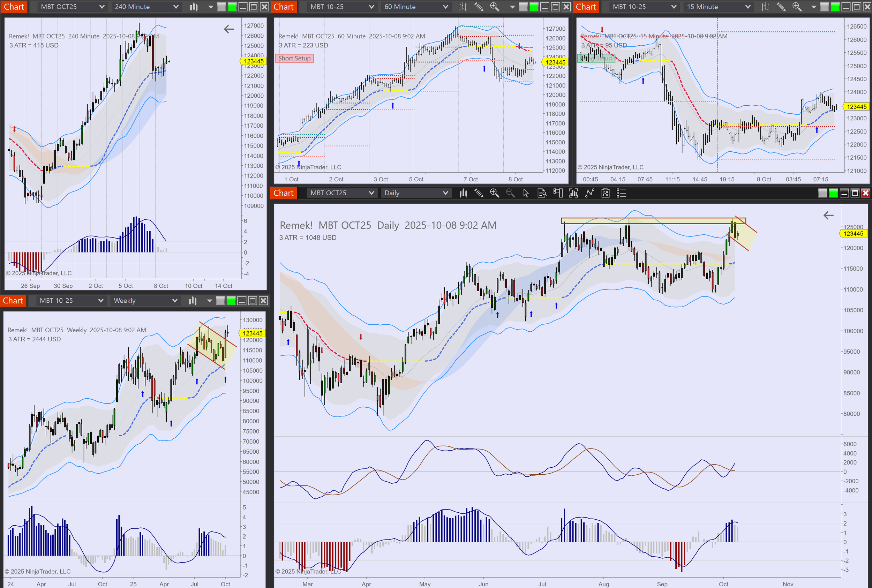Expand the 240 Minute interval dropdown
Viewport: 872px width, 588px height.
coord(146,7)
